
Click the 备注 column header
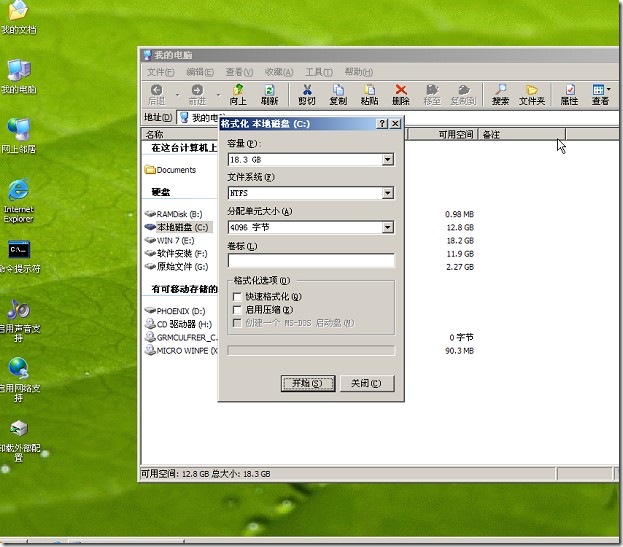pyautogui.click(x=522, y=134)
